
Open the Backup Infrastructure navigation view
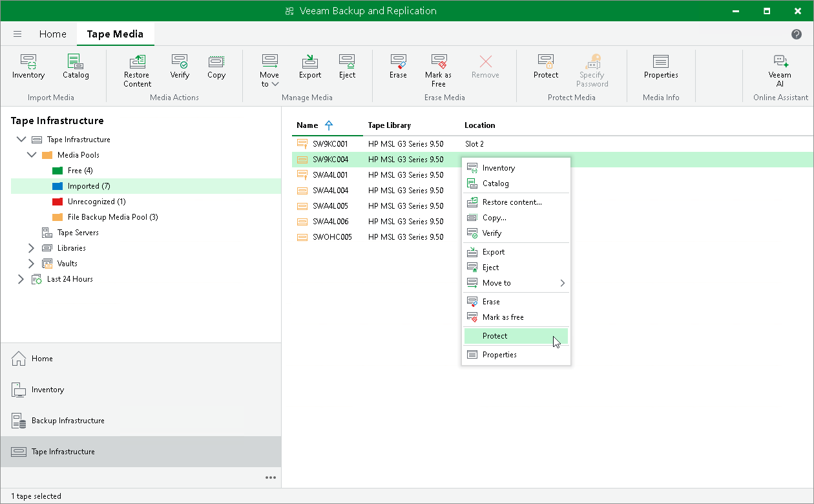[141, 421]
